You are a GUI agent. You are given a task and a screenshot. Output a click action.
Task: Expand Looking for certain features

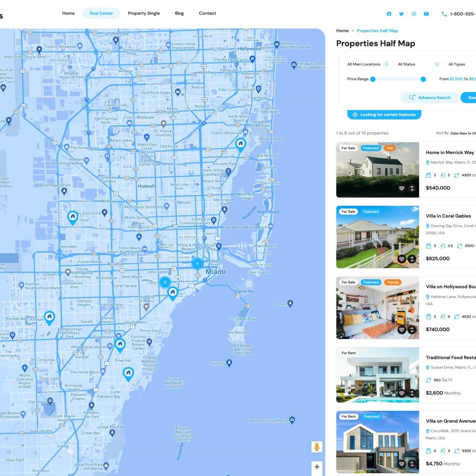(x=384, y=115)
